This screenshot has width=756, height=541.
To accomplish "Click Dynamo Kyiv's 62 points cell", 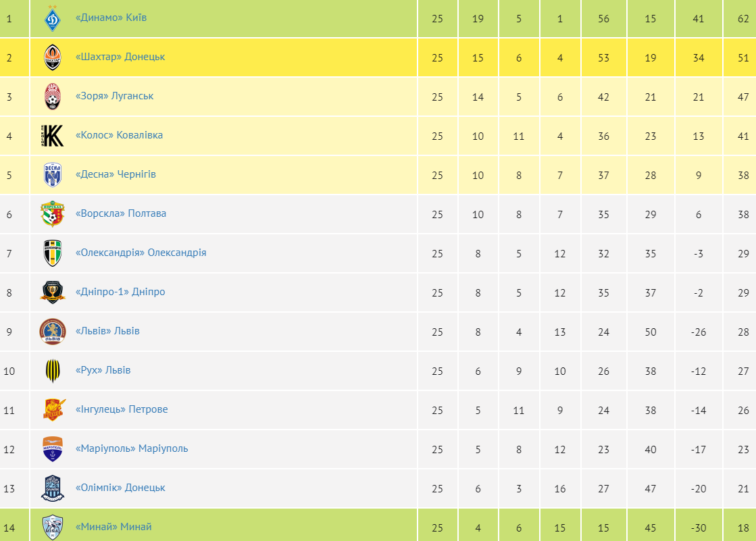I will [x=743, y=19].
